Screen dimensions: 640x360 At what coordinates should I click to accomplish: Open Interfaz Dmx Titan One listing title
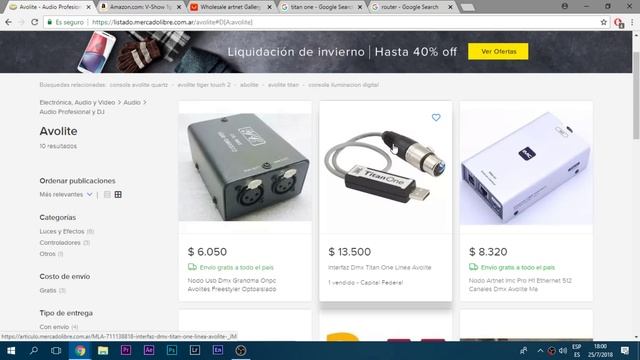tap(380, 268)
